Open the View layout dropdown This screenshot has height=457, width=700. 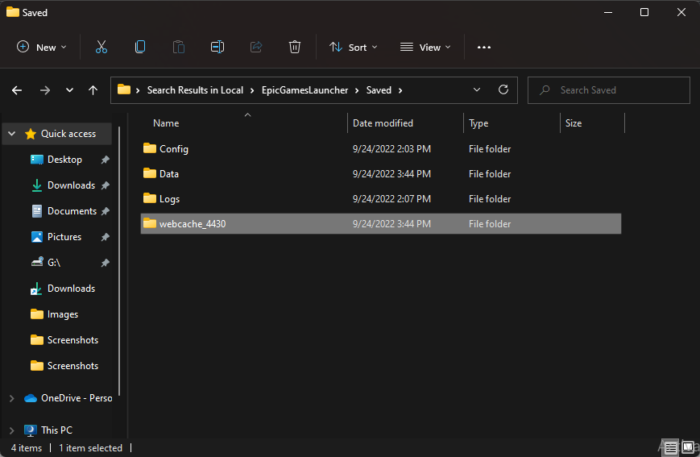pos(425,47)
